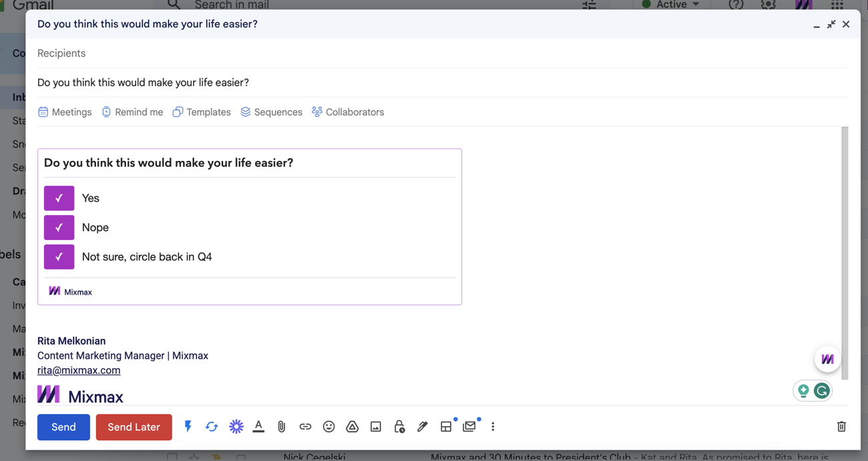Insert a Mixmax template

point(201,112)
